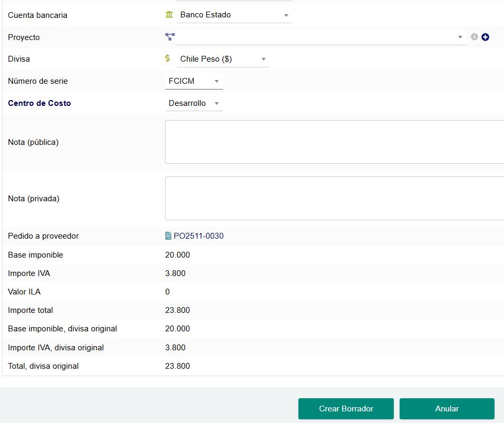Click the Base imponible label

pos(35,255)
